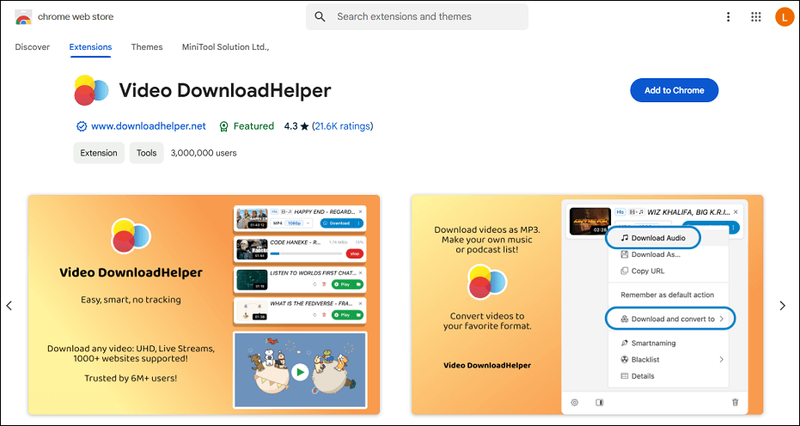Click Play button for LISTEN TO WORLDS FIRST
The image size is (800, 426).
click(347, 284)
